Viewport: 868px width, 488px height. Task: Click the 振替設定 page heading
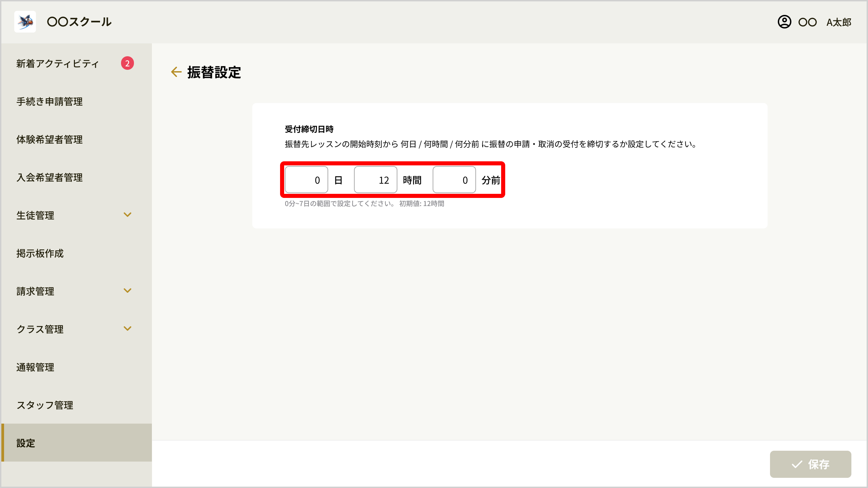214,72
